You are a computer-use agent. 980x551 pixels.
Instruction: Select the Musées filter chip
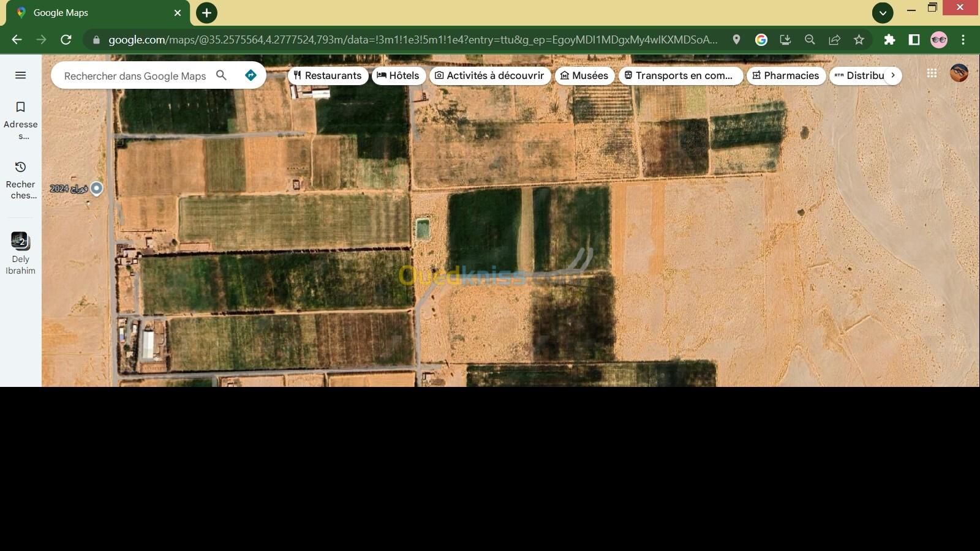(x=584, y=75)
